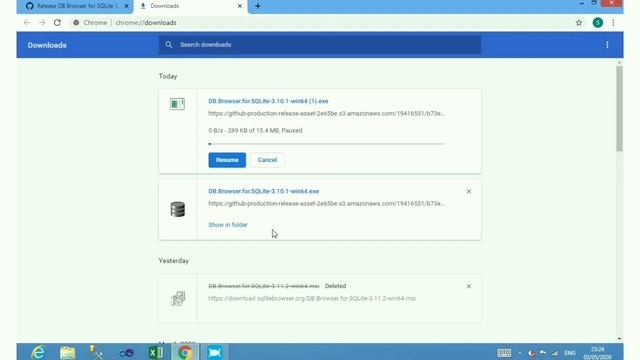Click the database icon of win64.exe download
This screenshot has height=360, width=640.
(x=178, y=209)
